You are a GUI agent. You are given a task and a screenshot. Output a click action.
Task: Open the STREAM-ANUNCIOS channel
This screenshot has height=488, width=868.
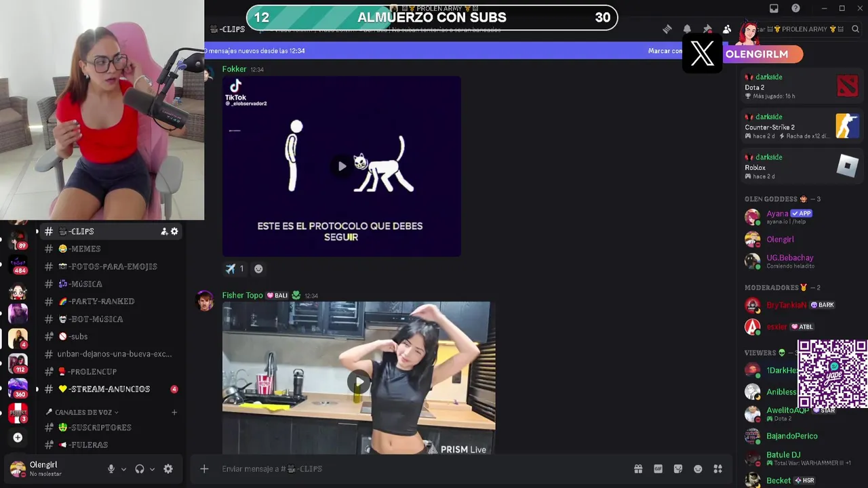pyautogui.click(x=111, y=389)
